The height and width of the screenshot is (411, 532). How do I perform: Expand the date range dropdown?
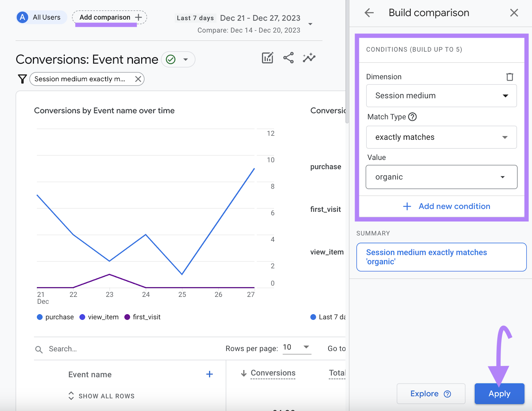(x=310, y=24)
